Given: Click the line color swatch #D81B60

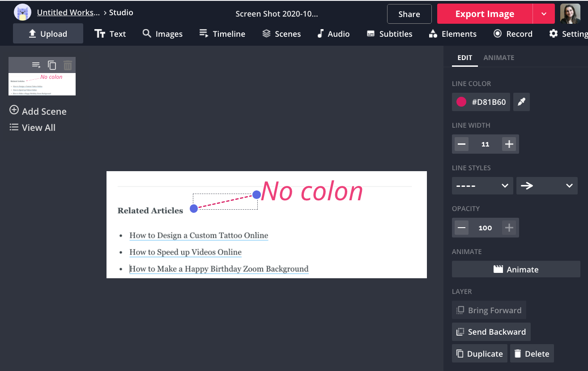Looking at the screenshot, I should click(461, 102).
